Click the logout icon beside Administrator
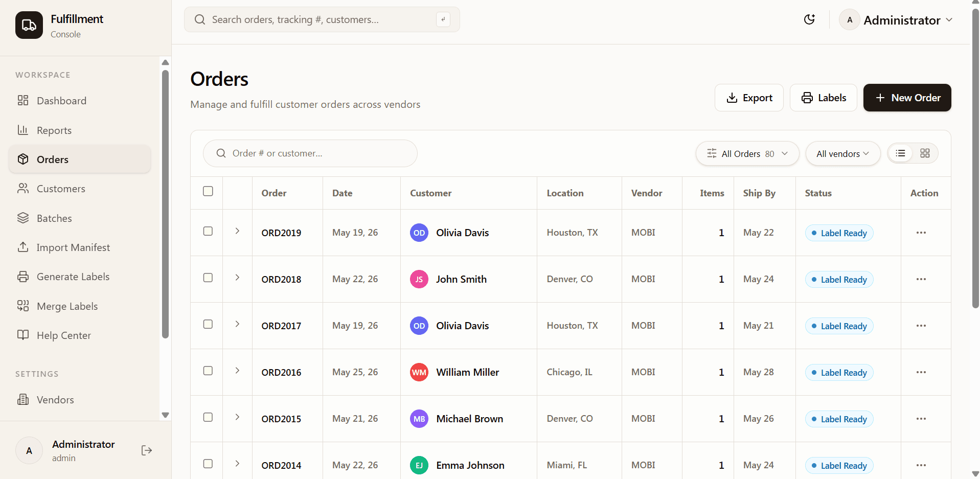 pos(147,450)
